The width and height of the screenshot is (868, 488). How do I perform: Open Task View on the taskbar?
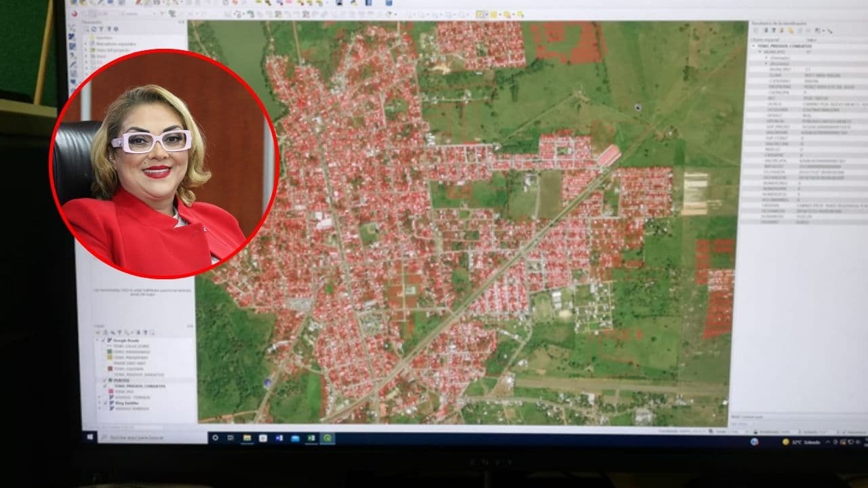pos(231,438)
